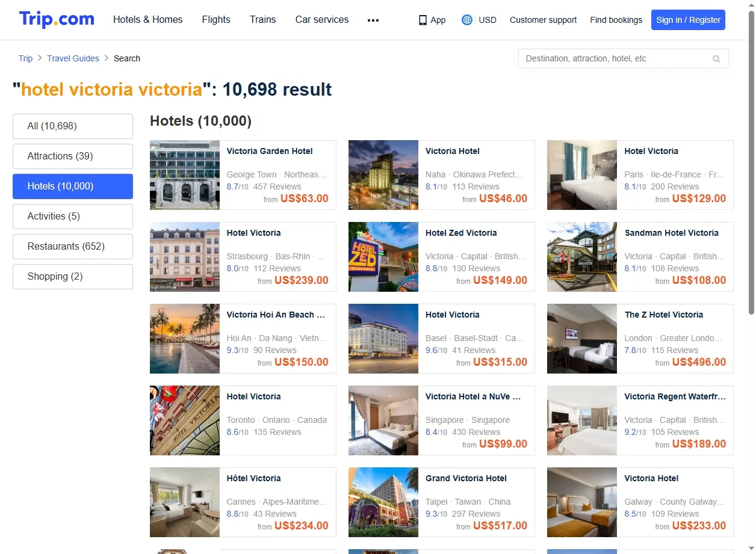Image resolution: width=756 pixels, height=554 pixels.
Task: Open Hotel Victoria Toronto thumbnail
Action: (185, 420)
